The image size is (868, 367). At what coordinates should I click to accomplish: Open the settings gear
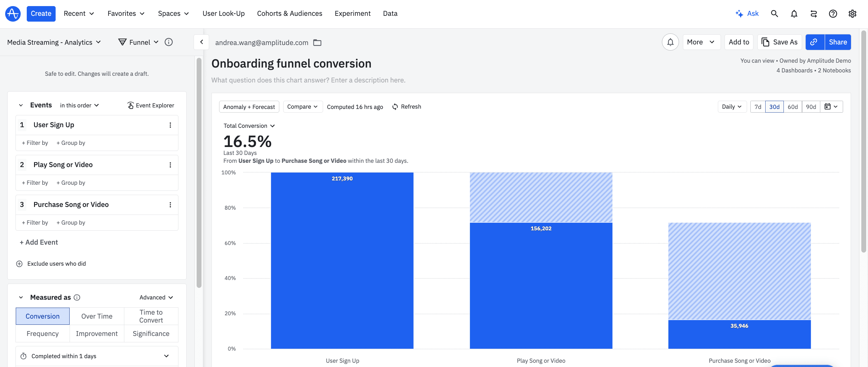coord(852,13)
